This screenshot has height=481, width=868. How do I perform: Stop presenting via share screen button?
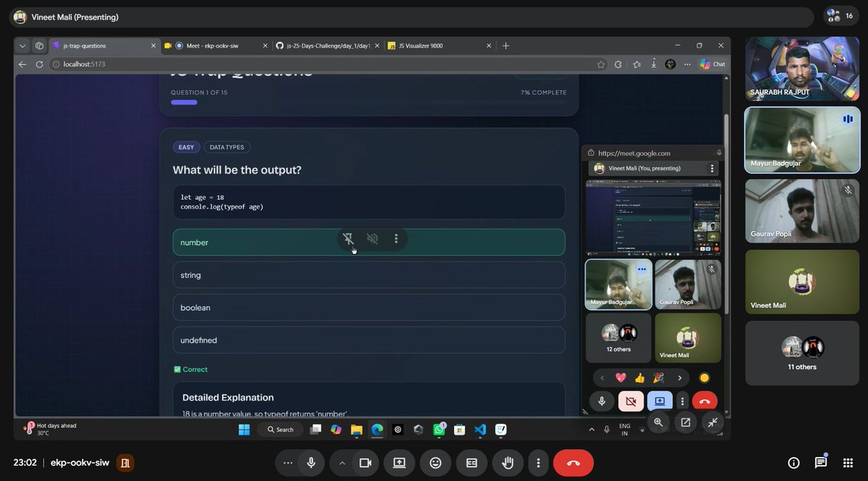click(399, 463)
